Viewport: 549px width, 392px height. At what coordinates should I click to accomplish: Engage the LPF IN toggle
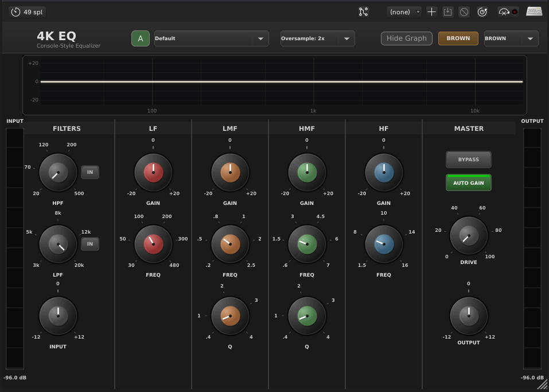point(89,243)
